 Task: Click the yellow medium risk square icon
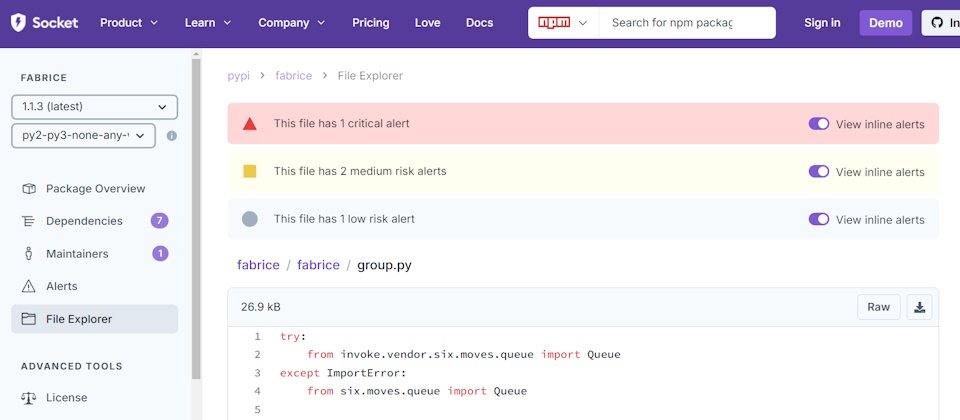coord(249,171)
